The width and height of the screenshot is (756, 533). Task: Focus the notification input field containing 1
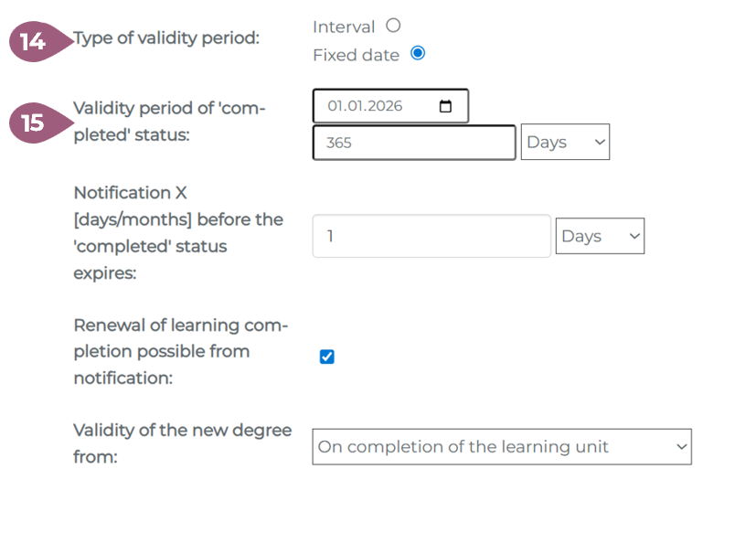pos(431,236)
